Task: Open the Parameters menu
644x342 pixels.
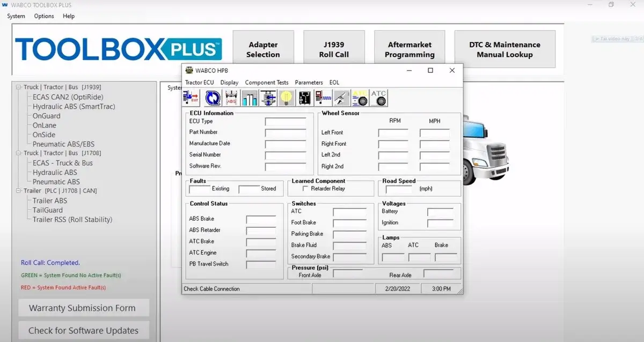Action: pos(309,83)
